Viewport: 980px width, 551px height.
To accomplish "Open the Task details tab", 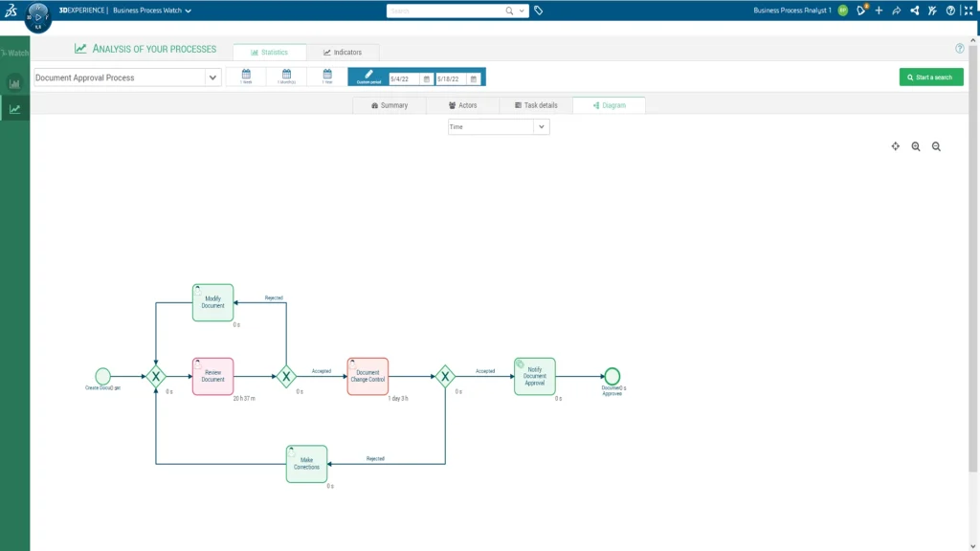I will point(536,105).
